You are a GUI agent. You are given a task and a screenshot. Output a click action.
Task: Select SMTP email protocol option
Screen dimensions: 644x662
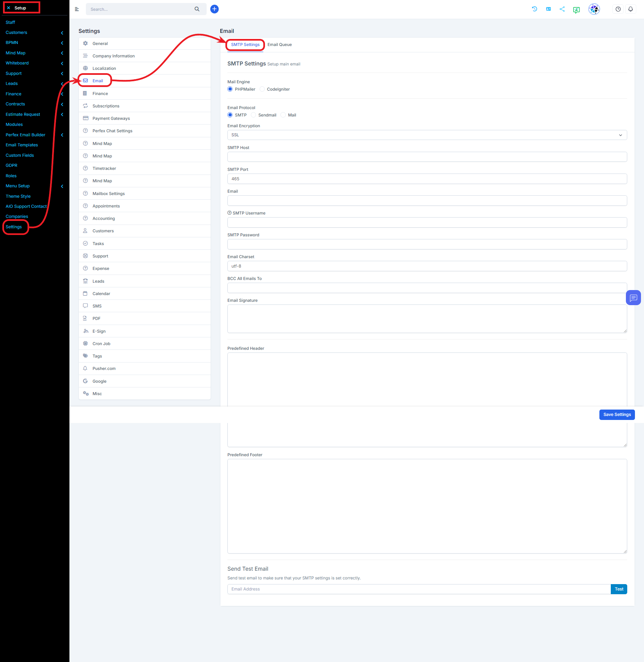231,115
